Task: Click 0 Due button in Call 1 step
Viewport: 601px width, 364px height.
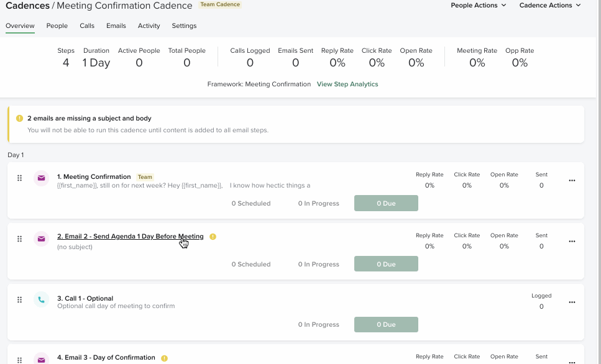Action: pyautogui.click(x=386, y=325)
